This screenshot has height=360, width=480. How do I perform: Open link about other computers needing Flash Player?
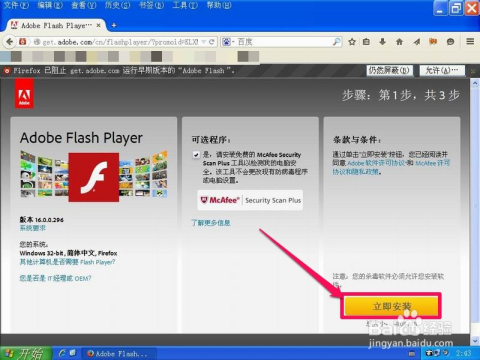[x=67, y=262]
